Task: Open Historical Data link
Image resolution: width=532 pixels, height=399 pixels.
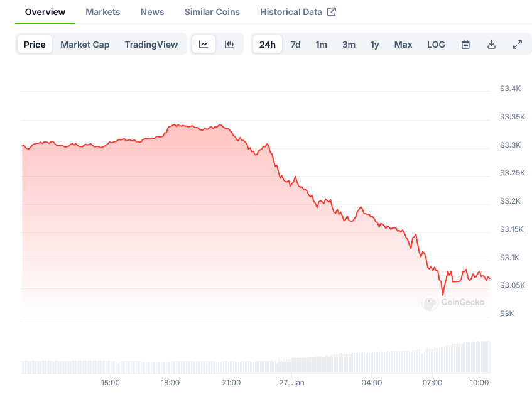Action: 291,12
